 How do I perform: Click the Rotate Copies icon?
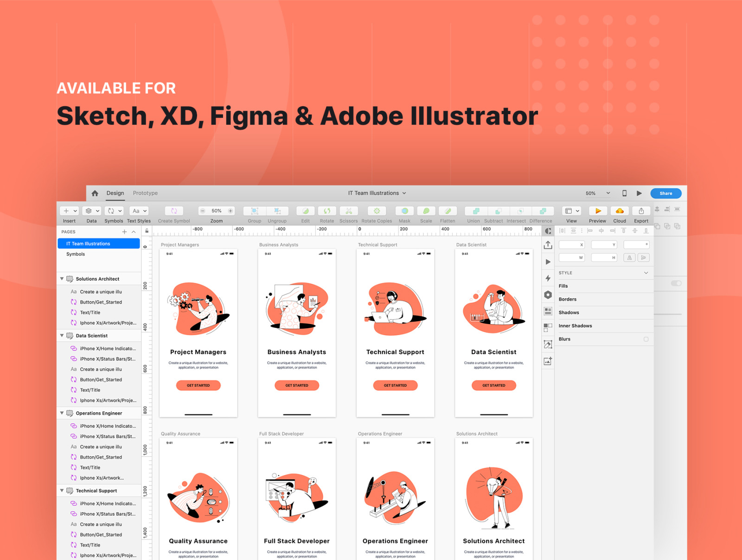(377, 211)
